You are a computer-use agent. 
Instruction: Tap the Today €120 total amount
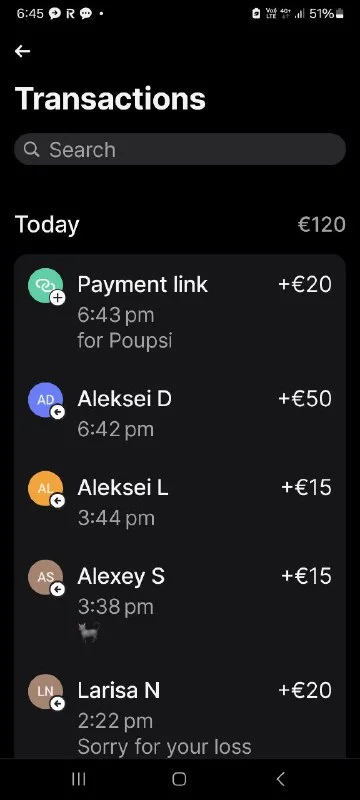coord(321,224)
